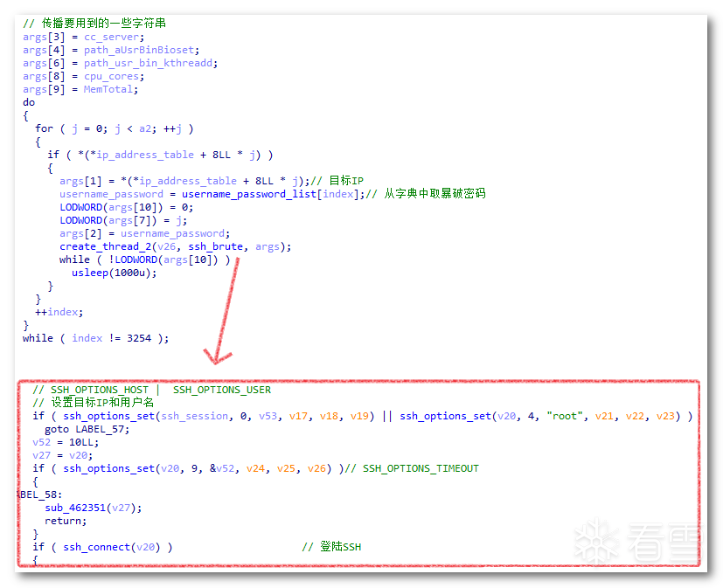
Task: Select the '传播要用到的一些字符串' comment
Action: tap(104, 23)
